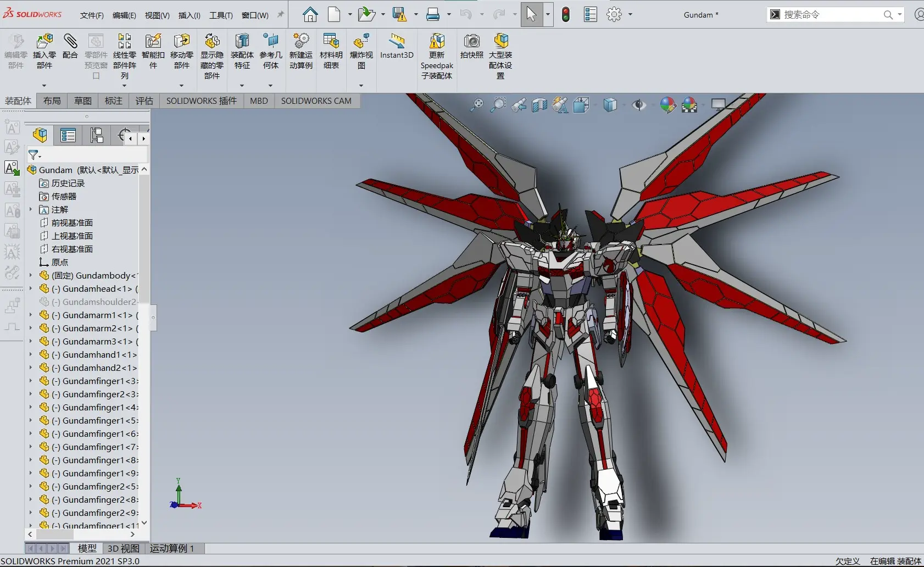924x567 pixels.
Task: Click the Select cursor tool
Action: pyautogui.click(x=531, y=14)
